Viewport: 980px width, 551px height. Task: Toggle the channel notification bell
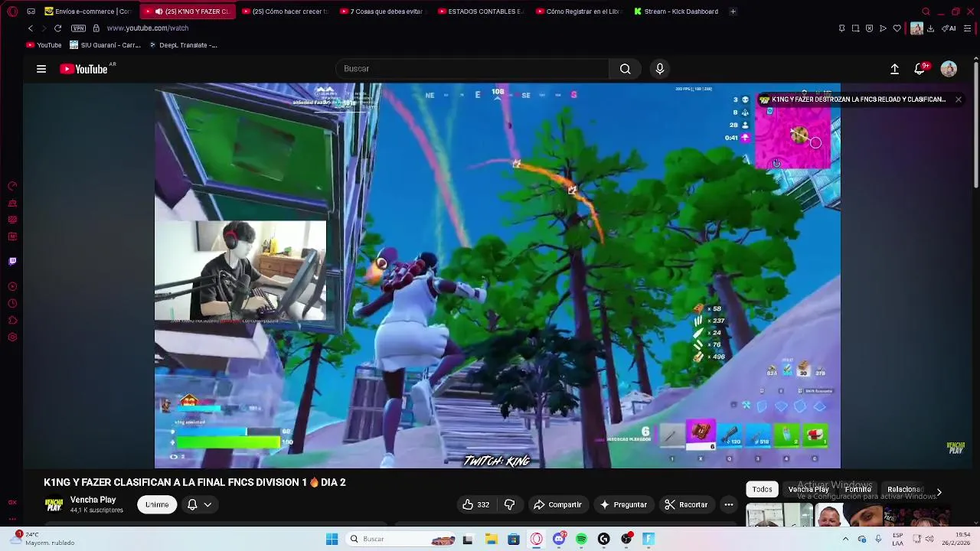[192, 504]
